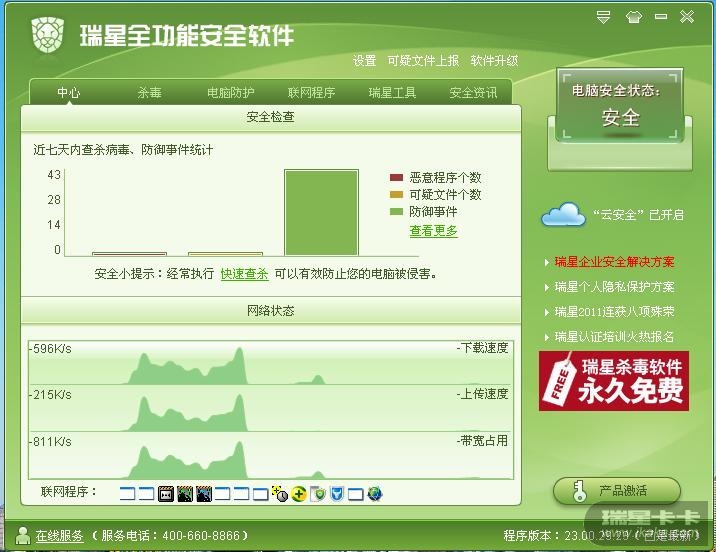Screen dimensions: 716x552
Task: Open the 瑞星工具 tab
Action: pos(392,93)
